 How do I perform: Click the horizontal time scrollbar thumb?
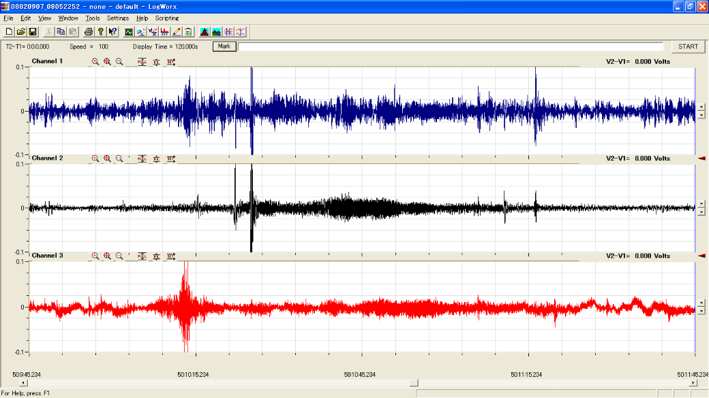point(414,383)
